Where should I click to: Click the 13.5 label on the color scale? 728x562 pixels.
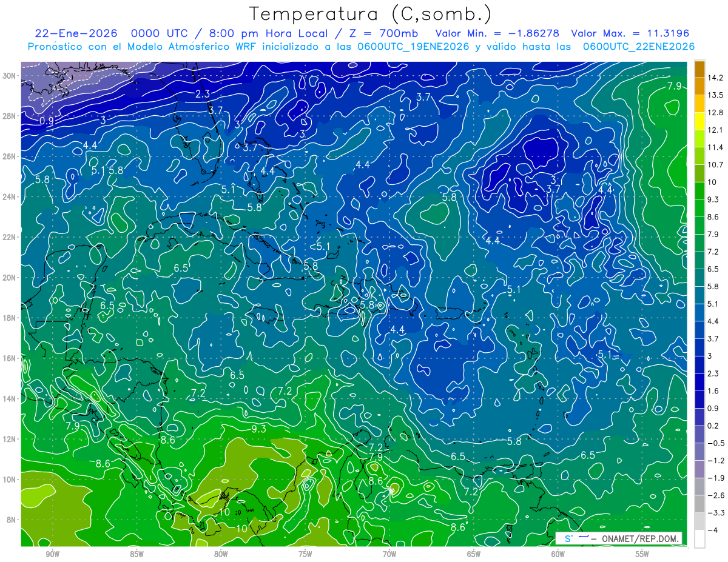715,95
